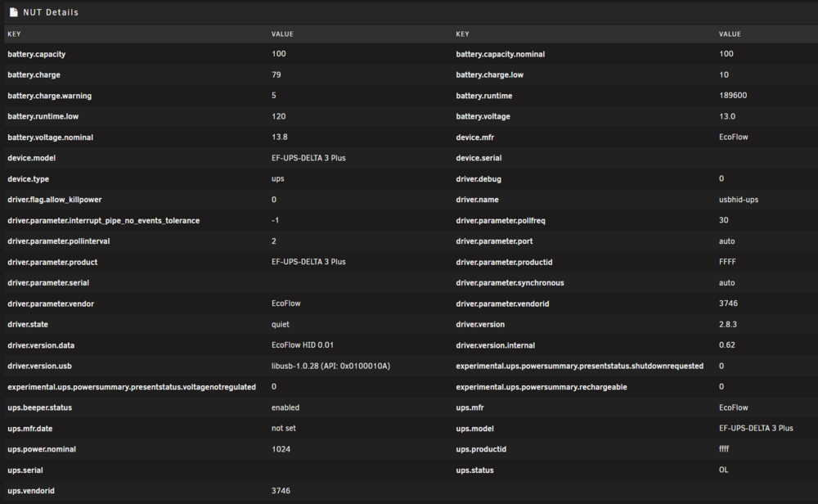The width and height of the screenshot is (818, 504).
Task: Click the FFFF productid value
Action: [x=727, y=262]
